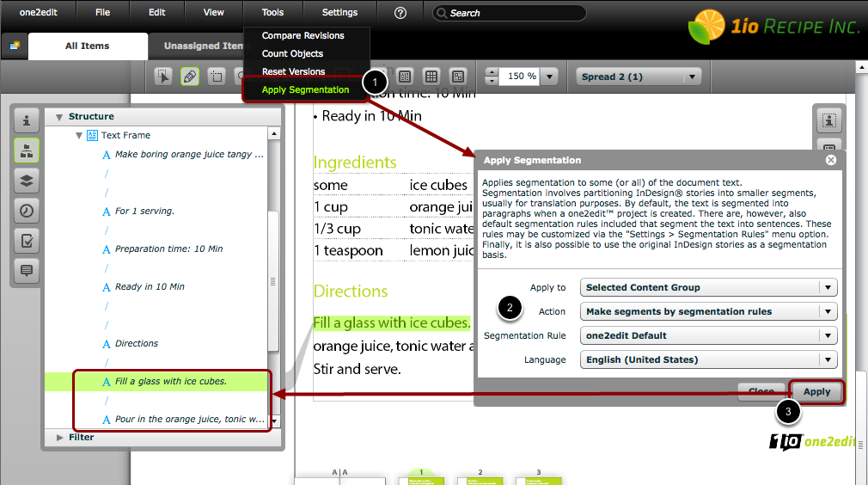868x485 pixels.
Task: Open the one2edit menu
Action: click(x=38, y=12)
